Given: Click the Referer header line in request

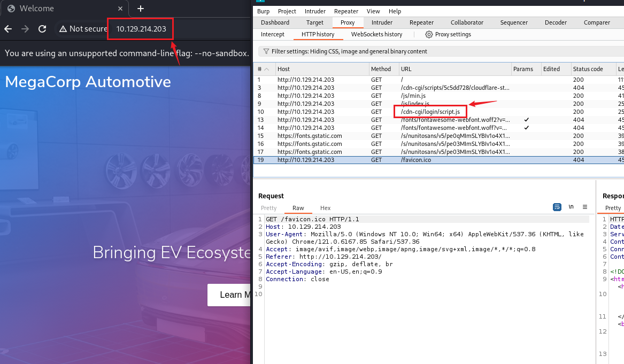Looking at the screenshot, I should click(x=323, y=257).
